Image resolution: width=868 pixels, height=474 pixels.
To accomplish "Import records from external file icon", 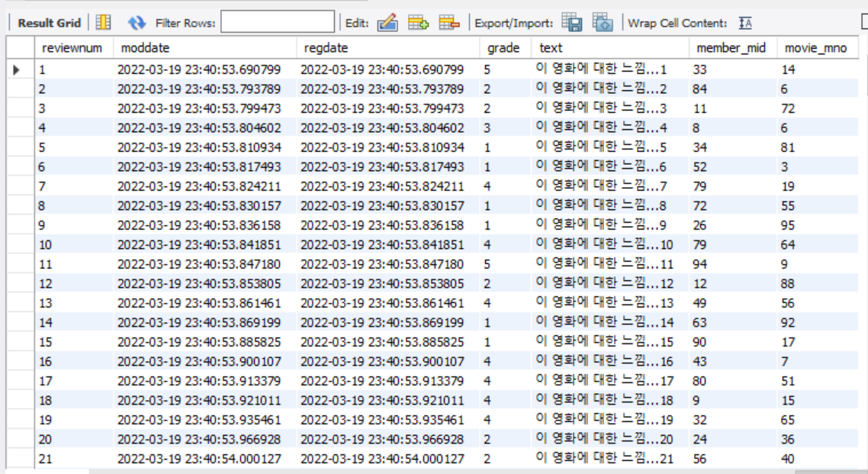I will pos(603,23).
